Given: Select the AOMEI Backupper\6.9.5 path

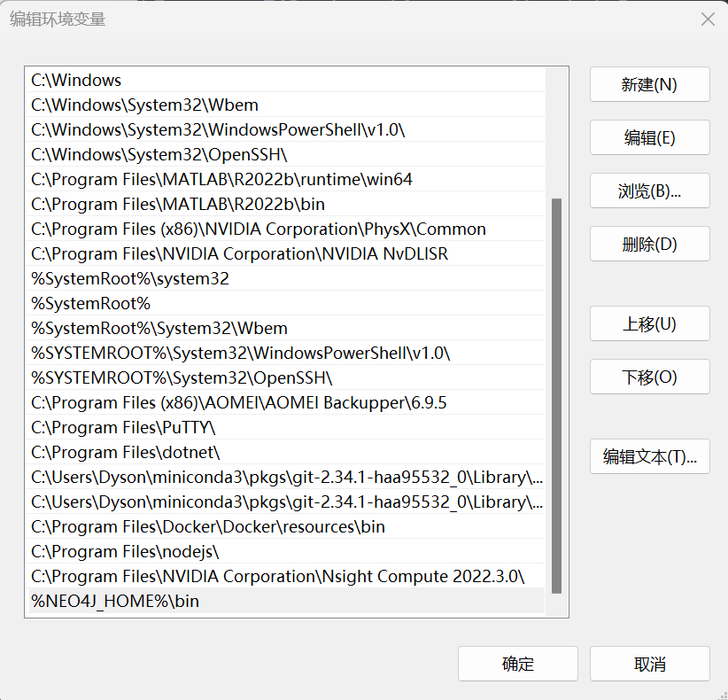Looking at the screenshot, I should (x=285, y=402).
